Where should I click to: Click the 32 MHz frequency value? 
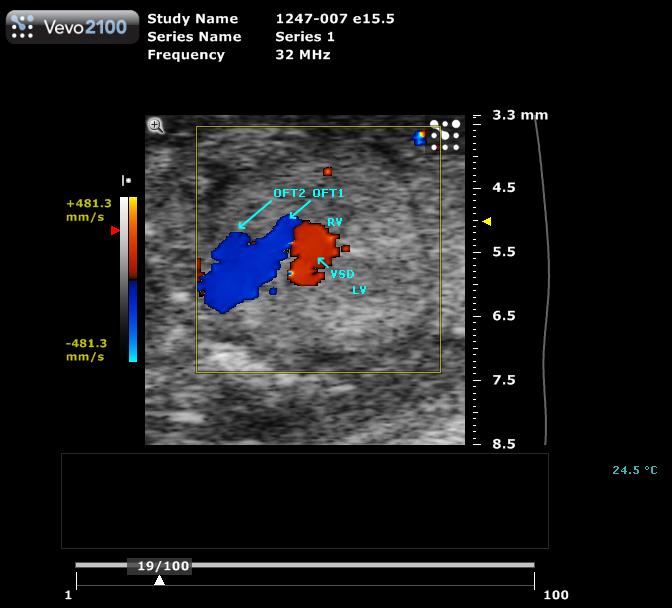303,55
